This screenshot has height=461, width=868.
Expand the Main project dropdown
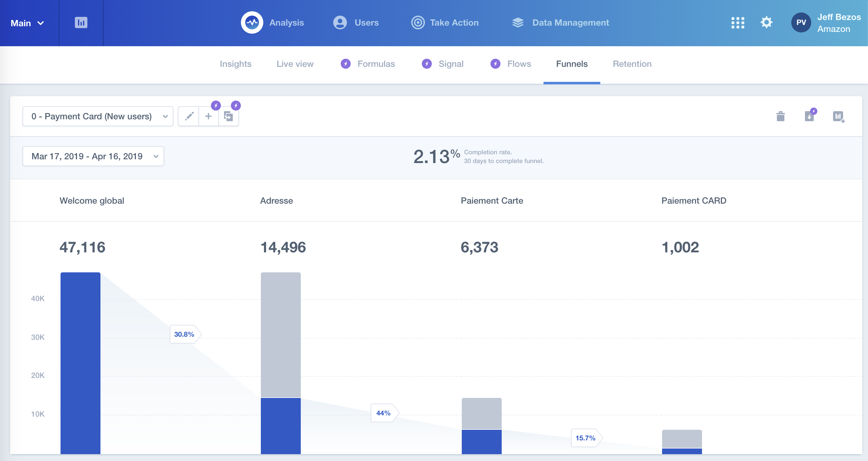(x=27, y=23)
